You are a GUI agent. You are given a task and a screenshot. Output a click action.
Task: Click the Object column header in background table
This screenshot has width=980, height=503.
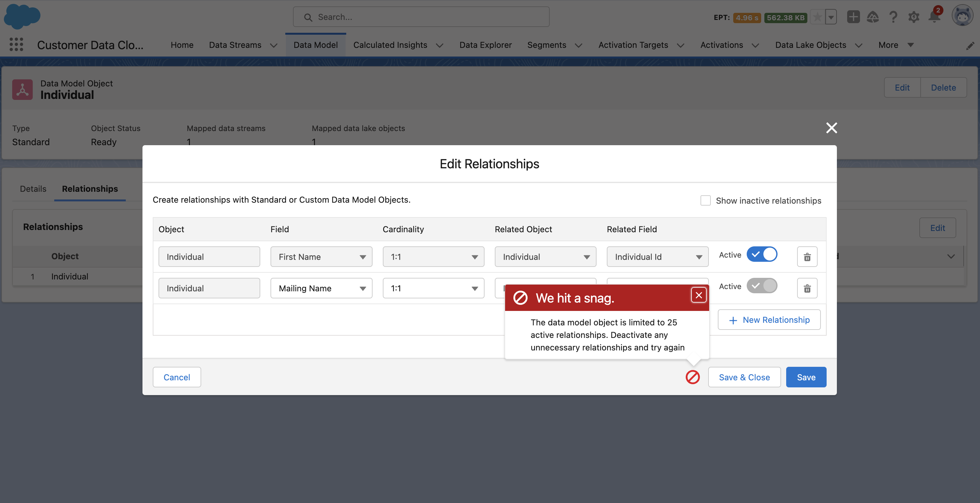click(65, 256)
